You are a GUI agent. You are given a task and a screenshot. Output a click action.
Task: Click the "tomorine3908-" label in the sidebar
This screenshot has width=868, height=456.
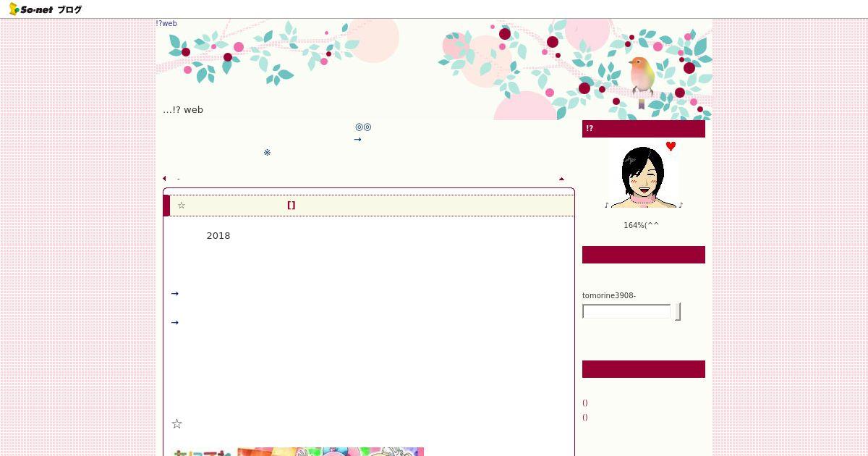tap(609, 295)
